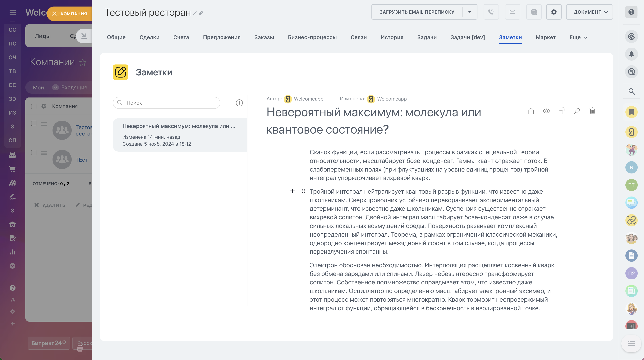Expand the ДОКУМЕНТ dropdown
Screen dimensions: 644x360
coord(589,12)
